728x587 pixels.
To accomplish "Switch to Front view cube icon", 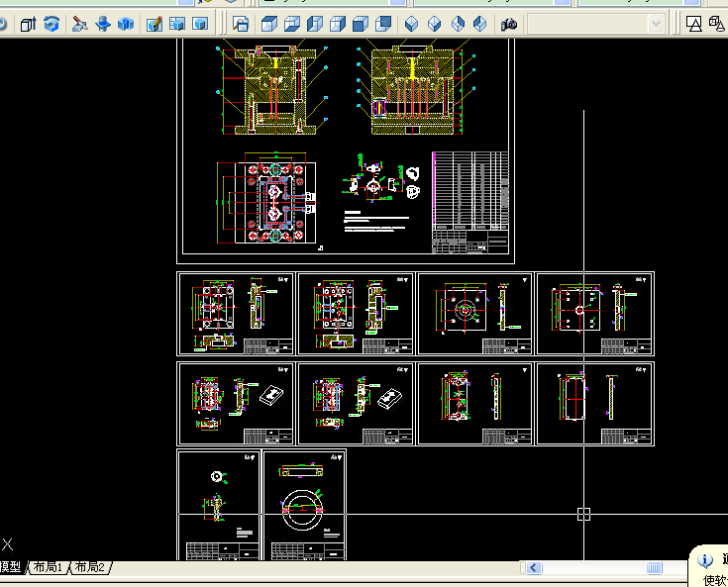I will (x=361, y=24).
